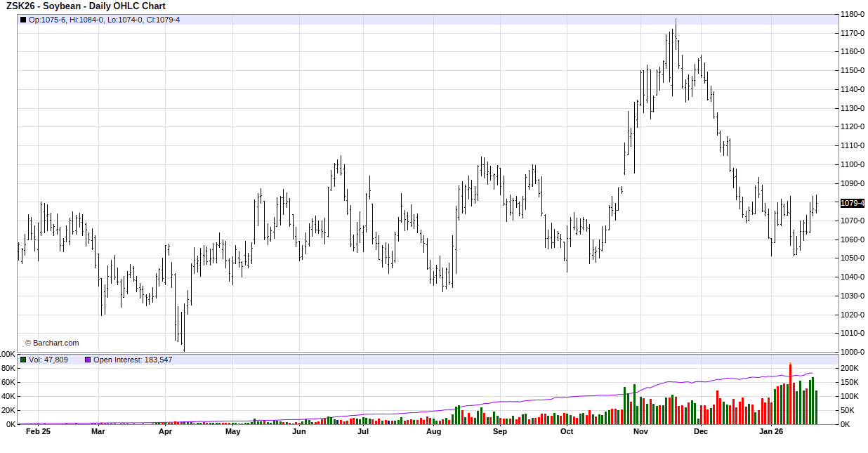Image resolution: width=868 pixels, height=453 pixels.
Task: Click the Jan 26 date axis label
Action: (x=772, y=432)
